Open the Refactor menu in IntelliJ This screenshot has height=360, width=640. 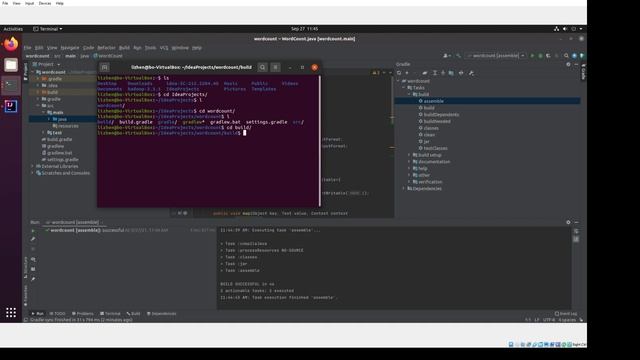106,48
